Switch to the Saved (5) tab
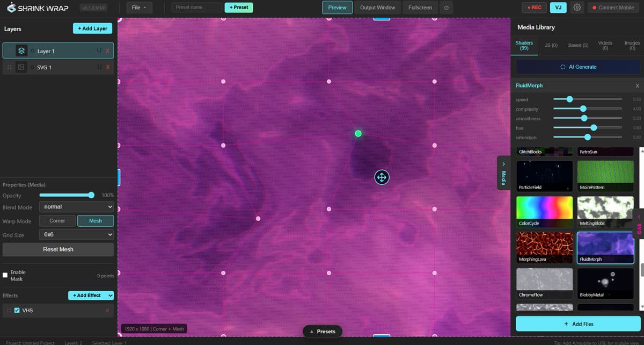 [x=578, y=46]
